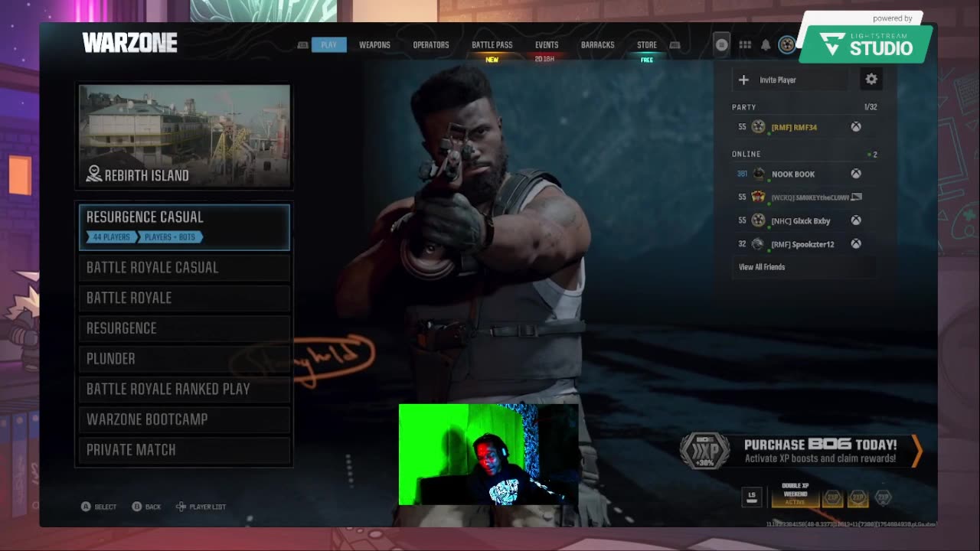Viewport: 980px width, 551px height.
Task: Click the PC platform icon next to SM0KEYtheCL0WN
Action: pos(856,197)
